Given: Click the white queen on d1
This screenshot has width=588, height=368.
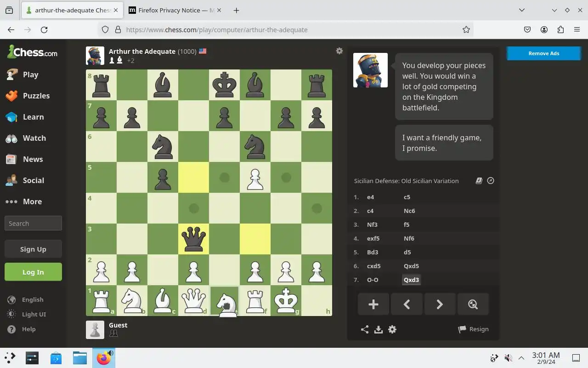Looking at the screenshot, I should 193,300.
